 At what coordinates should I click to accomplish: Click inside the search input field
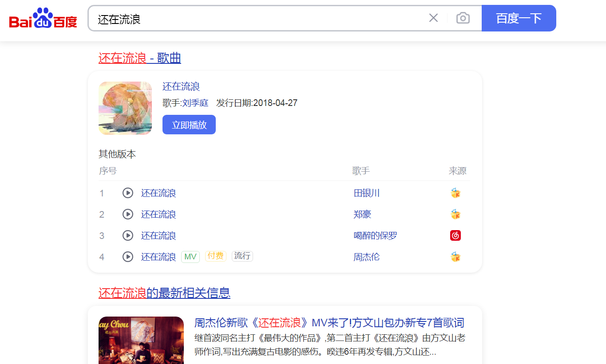click(222, 18)
